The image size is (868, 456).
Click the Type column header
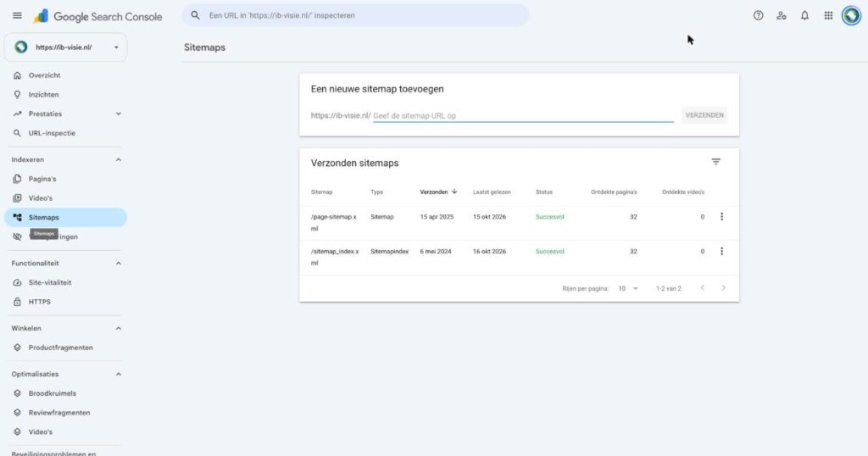pos(376,192)
